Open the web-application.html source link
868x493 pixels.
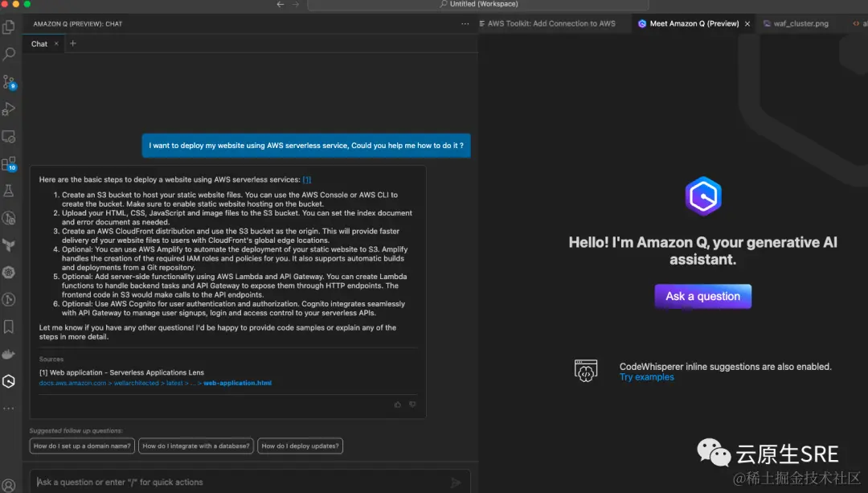237,383
